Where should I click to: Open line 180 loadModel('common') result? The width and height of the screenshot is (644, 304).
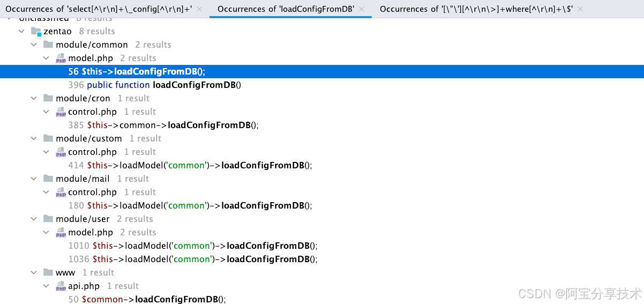(322, 206)
